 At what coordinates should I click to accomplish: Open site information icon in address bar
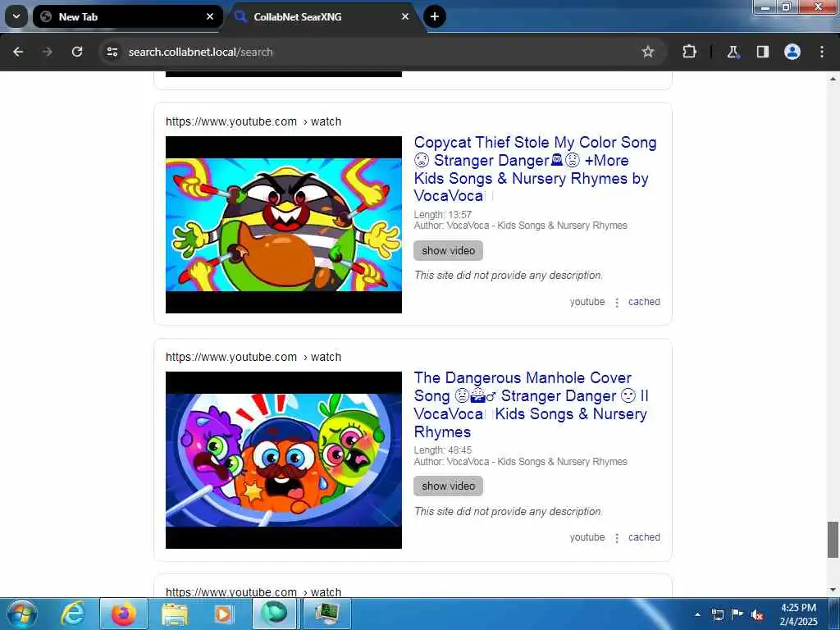tap(112, 52)
